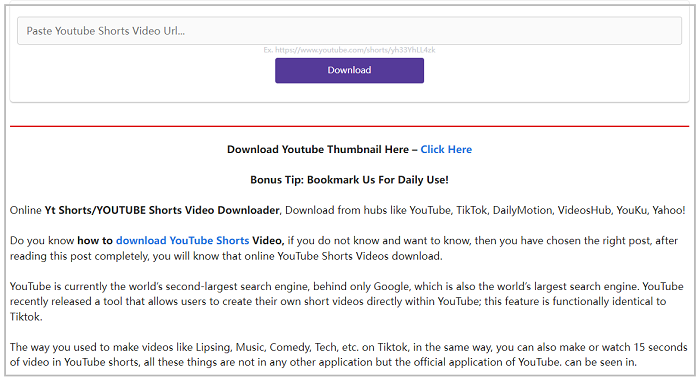Follow the download YouTube Shorts link
The width and height of the screenshot is (700, 380).
(182, 240)
